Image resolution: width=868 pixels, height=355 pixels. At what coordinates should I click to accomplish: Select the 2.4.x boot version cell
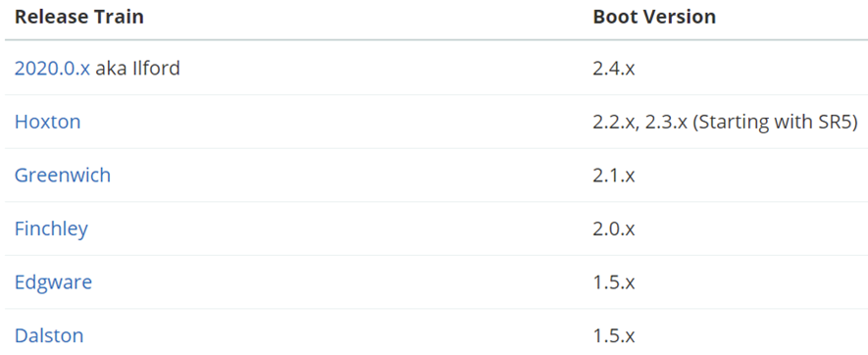point(614,68)
